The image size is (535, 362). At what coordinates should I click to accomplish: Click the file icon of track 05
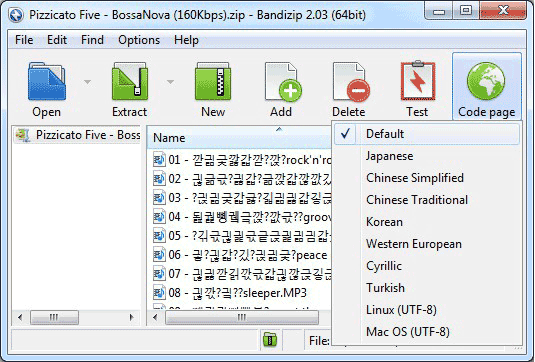click(x=159, y=236)
